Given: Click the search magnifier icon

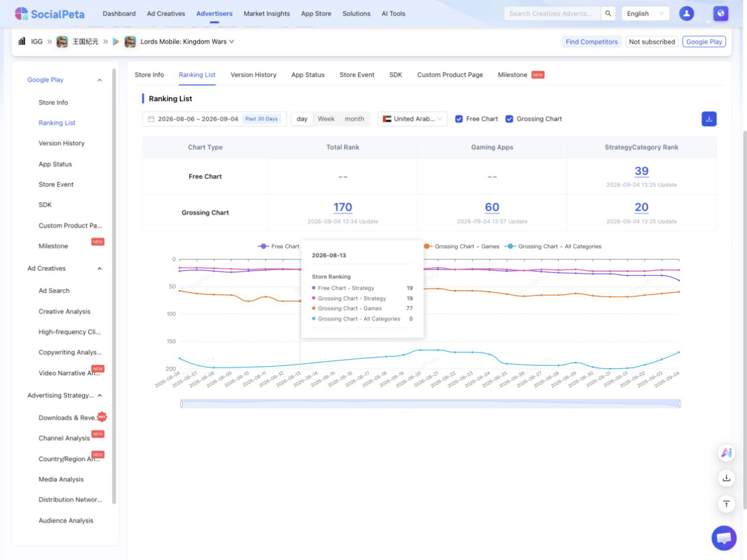Looking at the screenshot, I should (608, 14).
